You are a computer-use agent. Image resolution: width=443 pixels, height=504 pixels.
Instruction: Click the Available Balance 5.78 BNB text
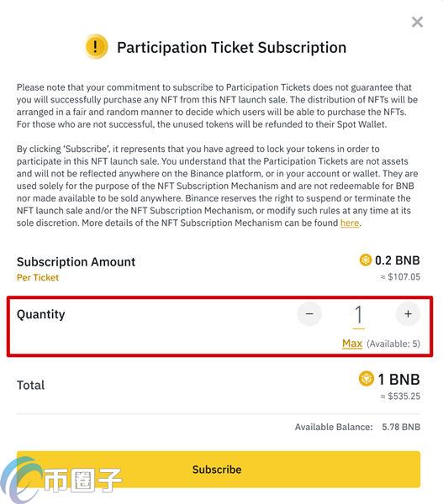[357, 427]
